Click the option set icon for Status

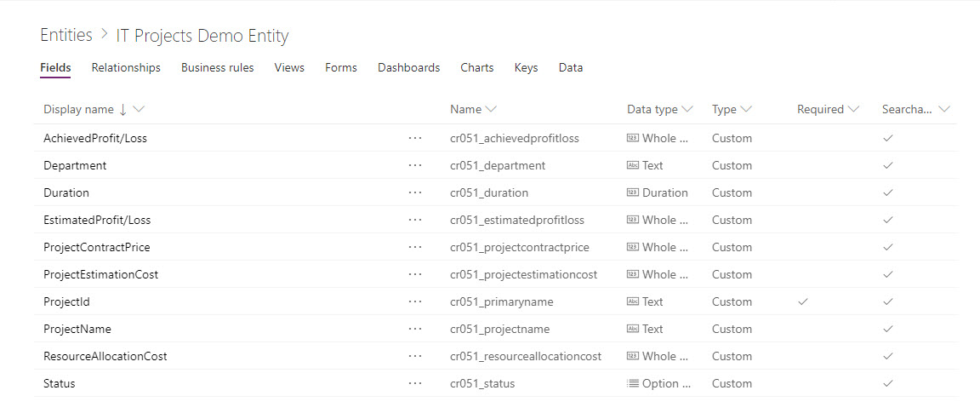[632, 383]
